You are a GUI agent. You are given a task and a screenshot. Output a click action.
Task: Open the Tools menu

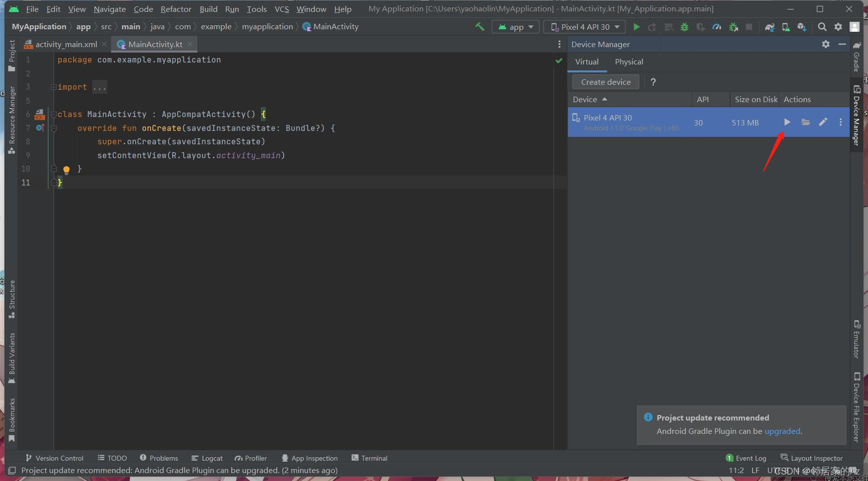(256, 9)
